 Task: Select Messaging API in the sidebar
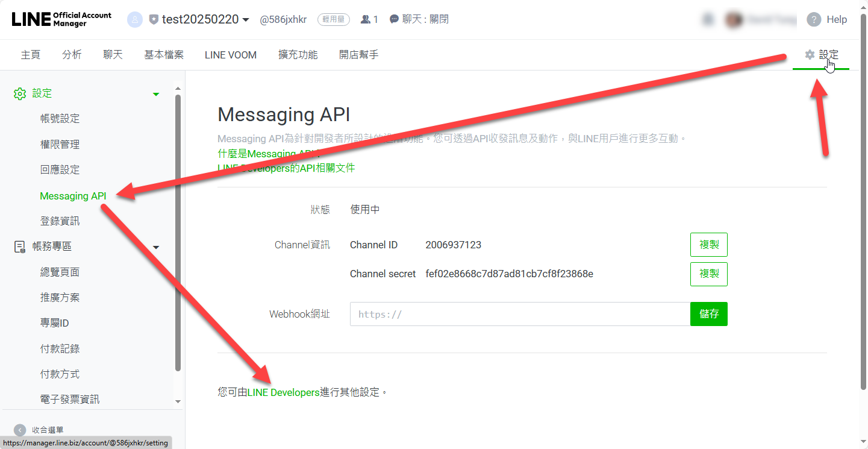click(x=73, y=196)
